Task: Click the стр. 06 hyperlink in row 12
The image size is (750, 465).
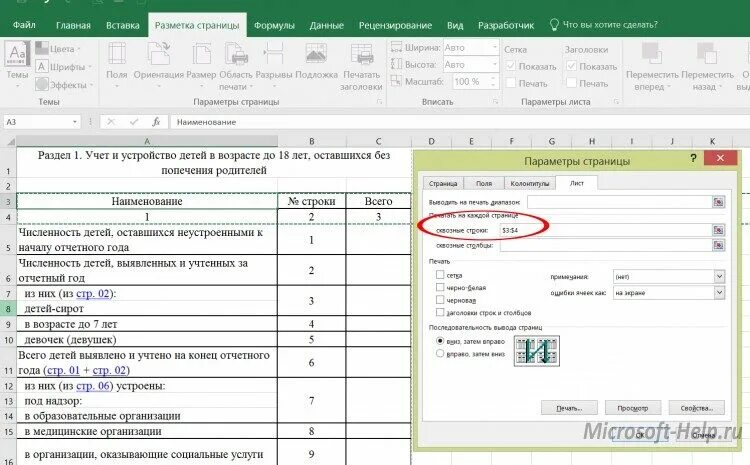Action: (x=93, y=386)
